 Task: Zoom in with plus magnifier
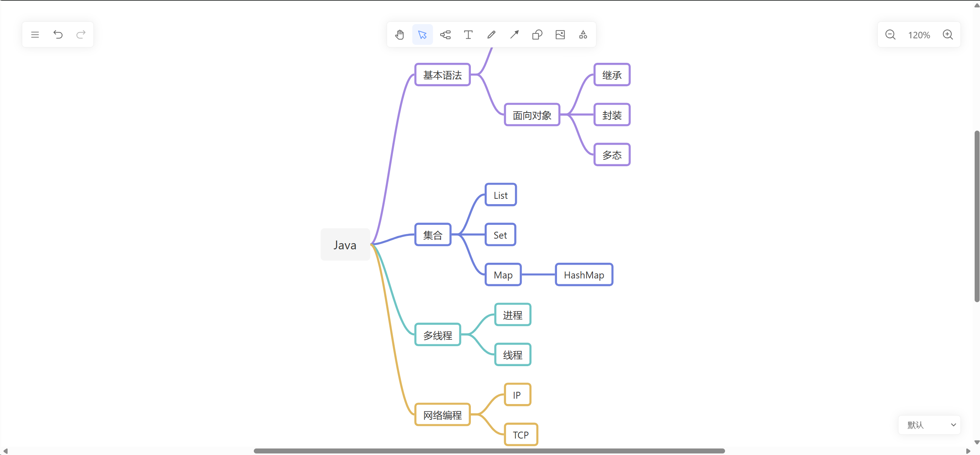[948, 35]
